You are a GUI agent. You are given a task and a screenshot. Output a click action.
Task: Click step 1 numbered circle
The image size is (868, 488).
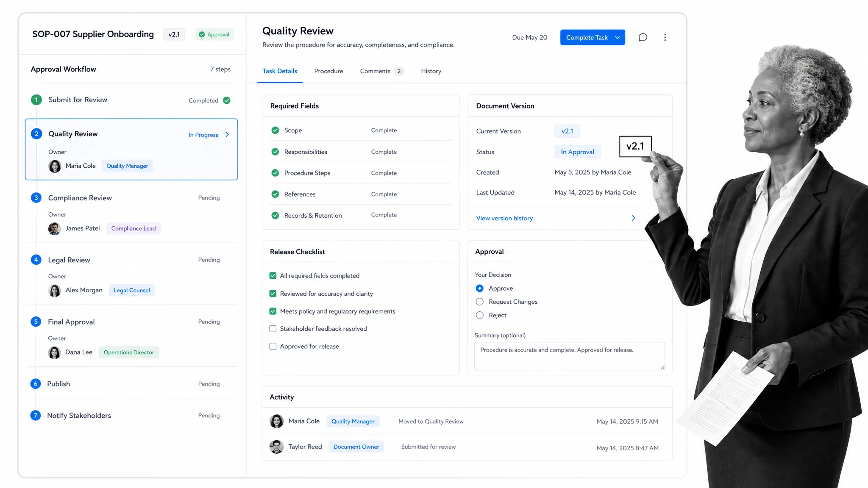click(36, 100)
